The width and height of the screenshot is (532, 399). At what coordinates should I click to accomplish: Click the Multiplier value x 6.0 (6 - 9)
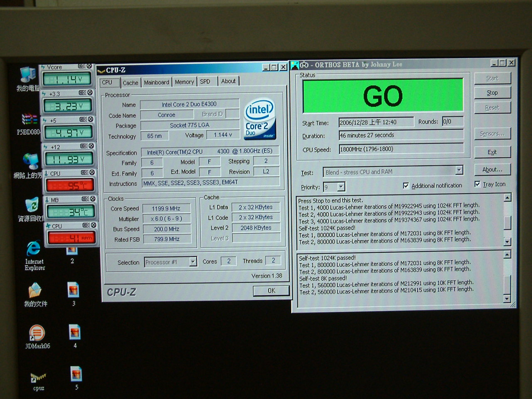pos(166,219)
